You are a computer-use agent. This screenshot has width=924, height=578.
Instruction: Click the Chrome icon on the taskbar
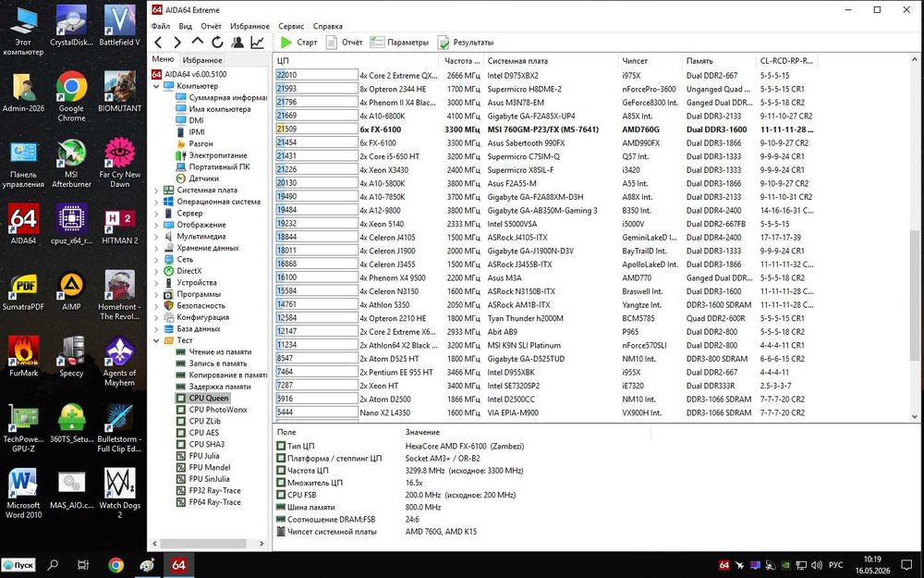[x=116, y=565]
